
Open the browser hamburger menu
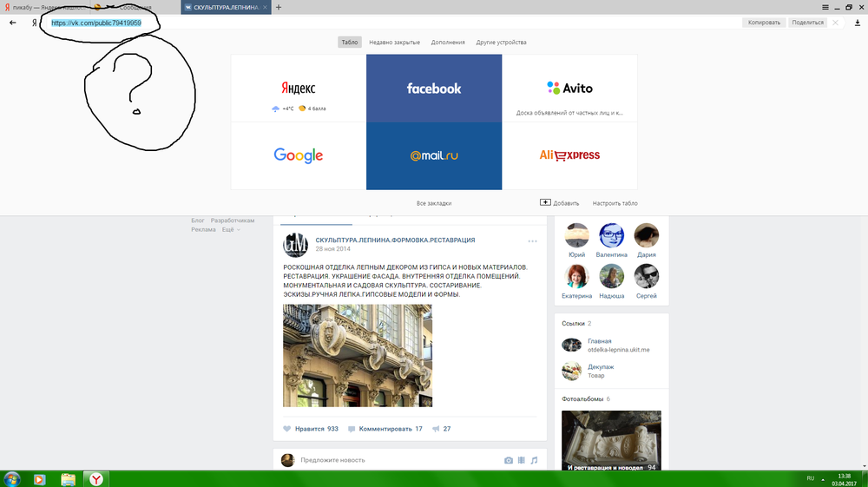point(825,7)
